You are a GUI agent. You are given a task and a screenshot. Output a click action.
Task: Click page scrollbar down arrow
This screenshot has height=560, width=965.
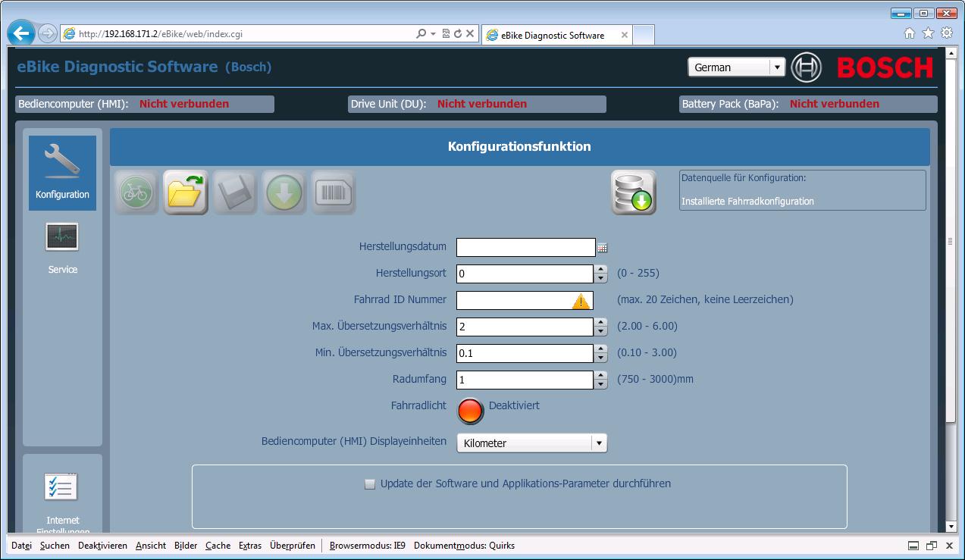(x=951, y=526)
